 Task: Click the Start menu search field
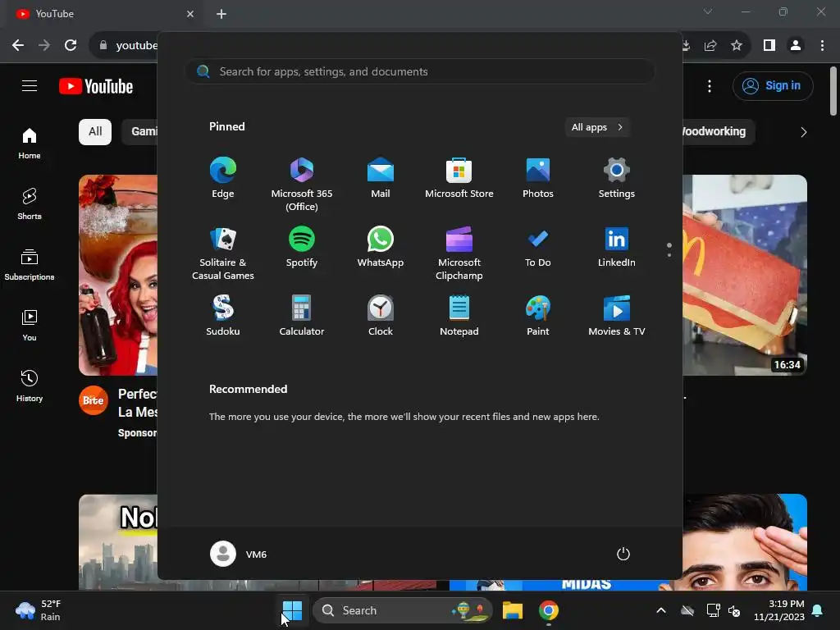(x=420, y=72)
